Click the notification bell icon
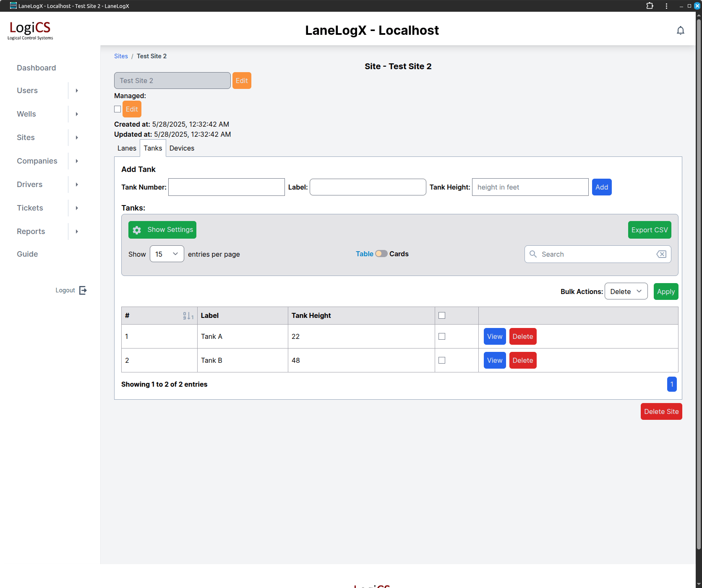Viewport: 702px width, 588px height. point(680,31)
